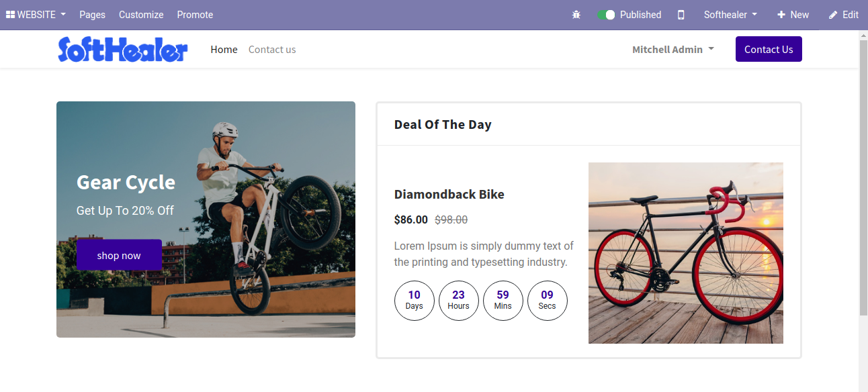Screen dimensions: 868x392
Task: Open the WEBSITE apps grid menu
Action: (x=36, y=15)
